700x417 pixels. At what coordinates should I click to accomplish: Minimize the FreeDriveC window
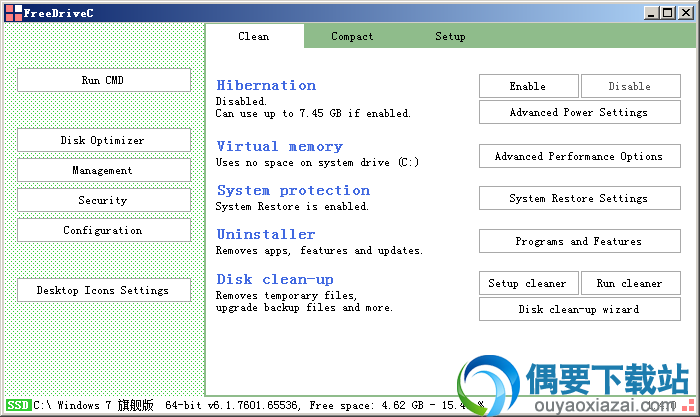[x=651, y=13]
